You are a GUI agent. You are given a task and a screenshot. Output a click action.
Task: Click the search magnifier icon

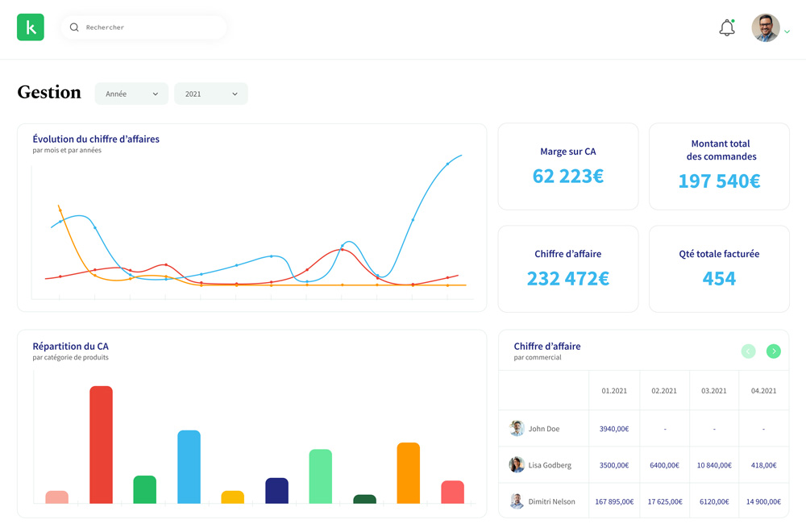coord(74,27)
